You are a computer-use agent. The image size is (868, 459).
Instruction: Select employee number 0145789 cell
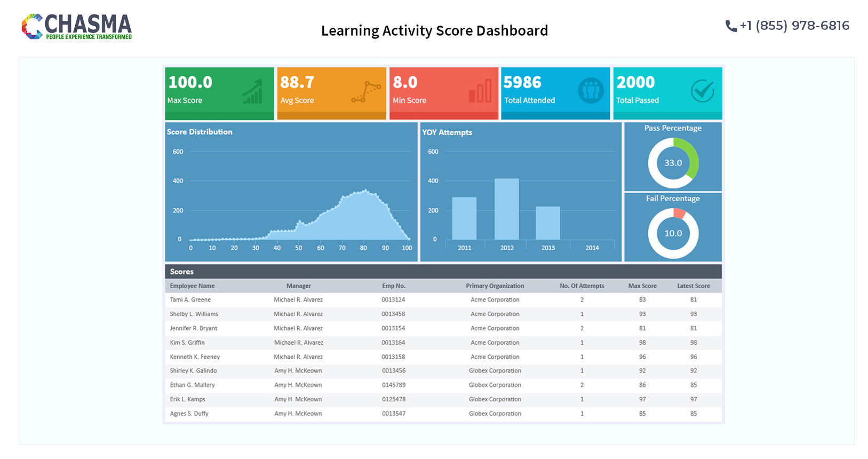pyautogui.click(x=393, y=385)
